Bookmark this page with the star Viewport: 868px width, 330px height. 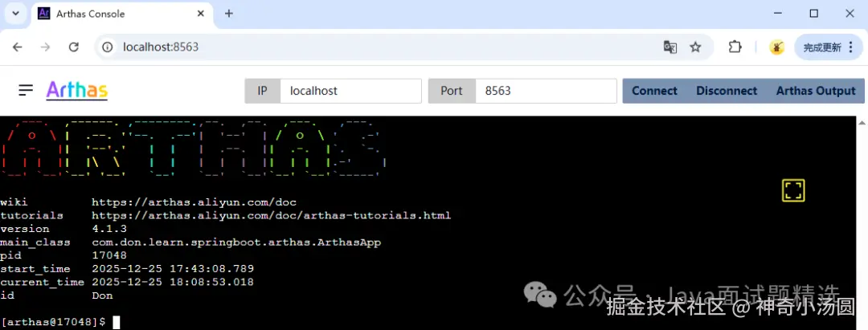click(696, 47)
